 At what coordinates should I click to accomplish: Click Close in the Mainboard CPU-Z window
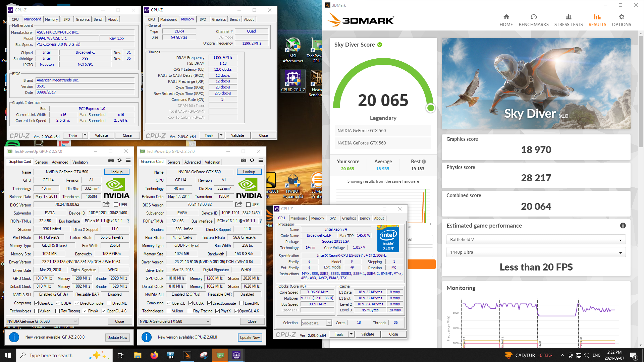pos(127,135)
